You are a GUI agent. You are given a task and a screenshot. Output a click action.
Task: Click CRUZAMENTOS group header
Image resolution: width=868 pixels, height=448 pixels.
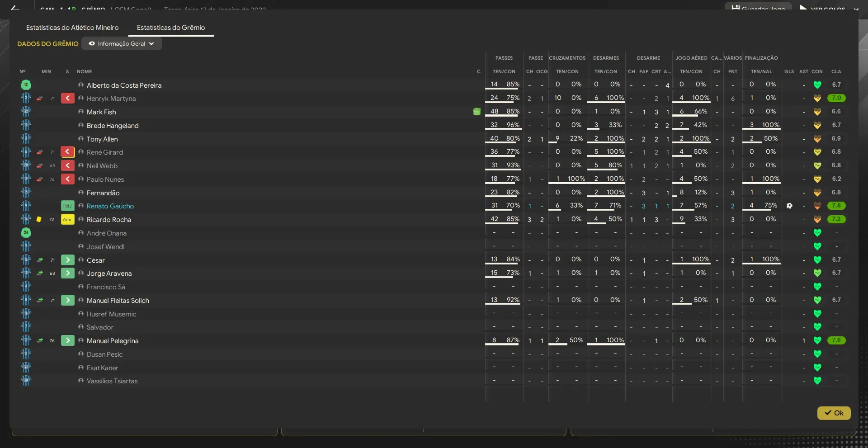[567, 58]
